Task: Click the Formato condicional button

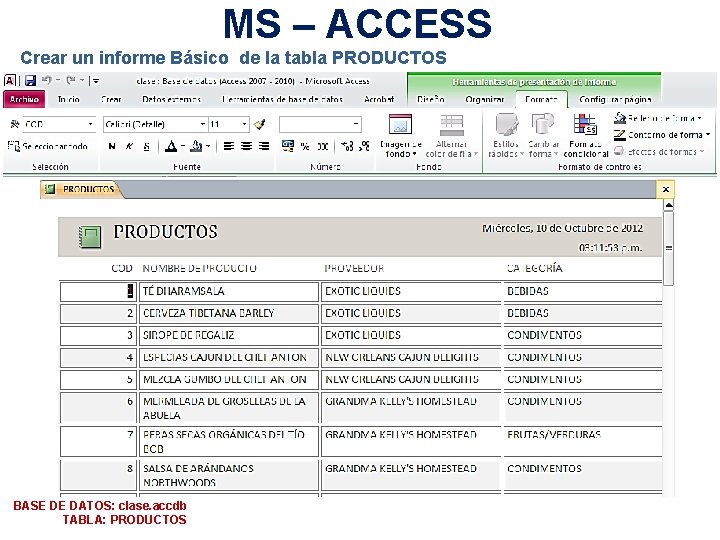Action: (586, 136)
